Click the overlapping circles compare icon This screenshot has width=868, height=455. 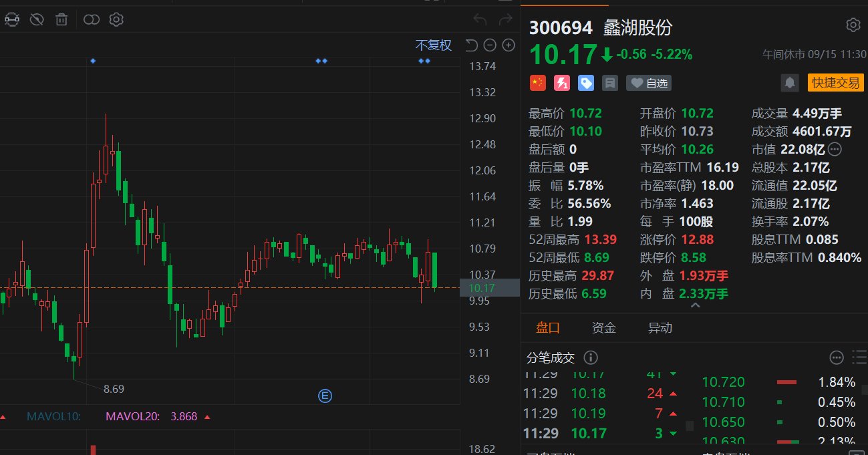(92, 19)
